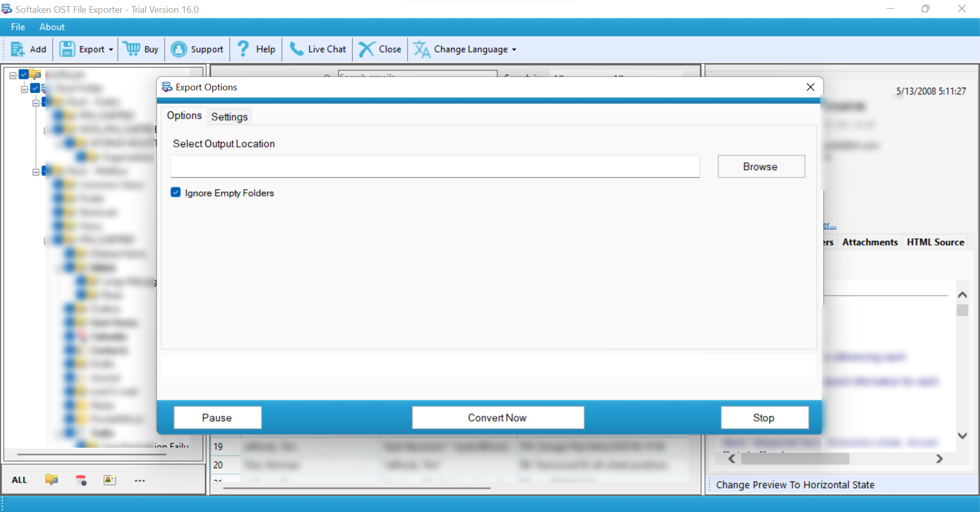
Task: Click the Close toolbar button
Action: tap(380, 49)
